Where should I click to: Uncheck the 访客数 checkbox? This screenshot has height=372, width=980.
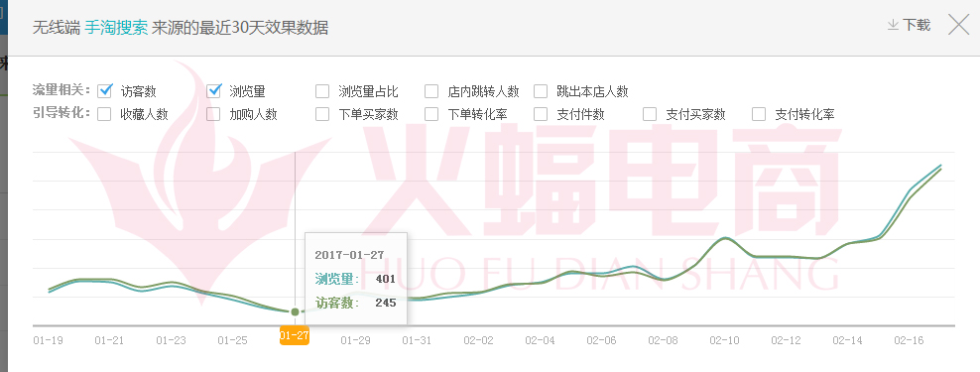pyautogui.click(x=105, y=91)
